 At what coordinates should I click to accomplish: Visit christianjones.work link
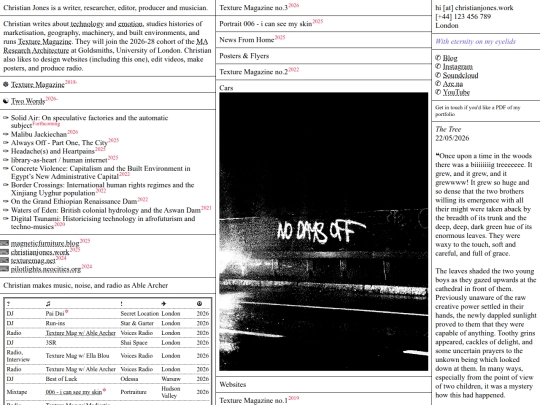pyautogui.click(x=40, y=252)
